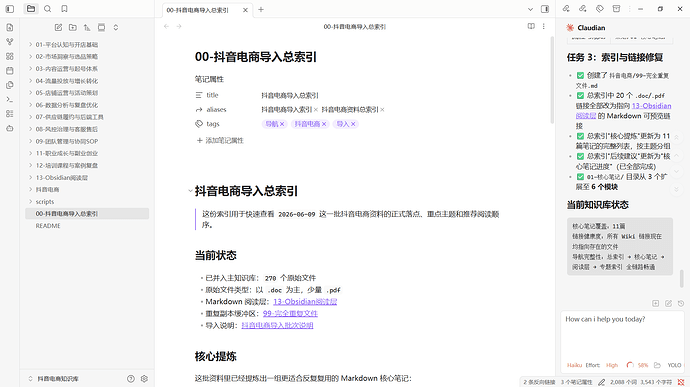The width and height of the screenshot is (690, 387).
Task: Click 添加笔记属性 button
Action: (220, 140)
